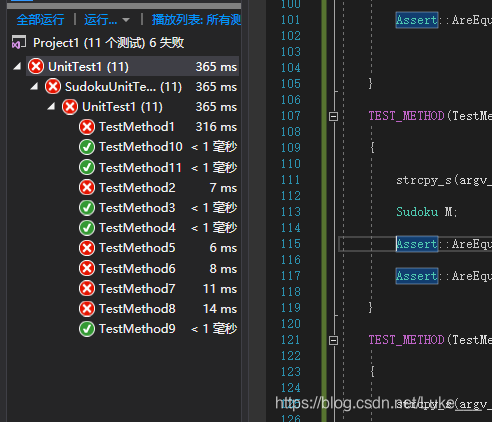This screenshot has height=422, width=492.
Task: Collapse the nested UnitTest1 (11) class node
Action: point(51,107)
